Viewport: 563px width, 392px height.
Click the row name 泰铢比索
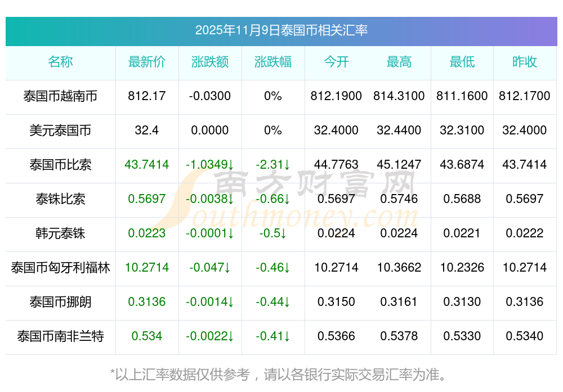click(60, 199)
